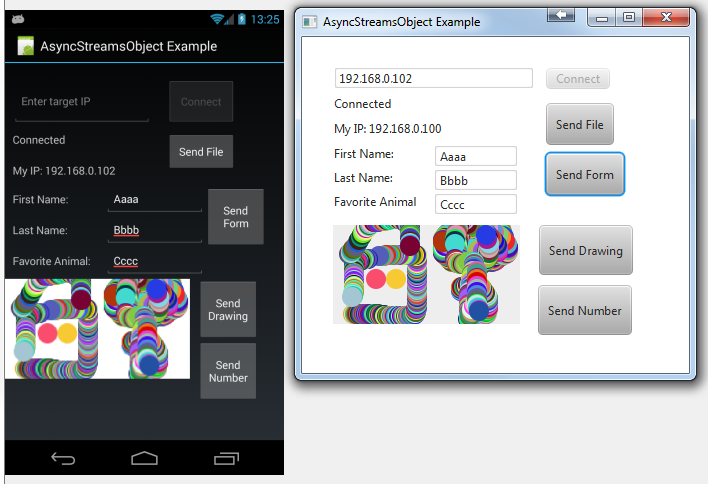Click Send Number in the desktop window
This screenshot has height=484, width=708.
point(585,310)
